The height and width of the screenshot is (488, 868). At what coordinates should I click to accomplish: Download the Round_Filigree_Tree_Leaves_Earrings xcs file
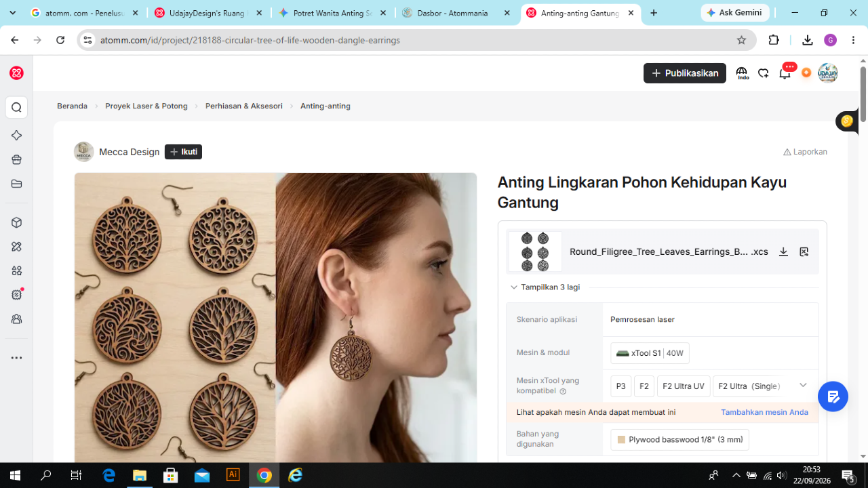pos(783,251)
